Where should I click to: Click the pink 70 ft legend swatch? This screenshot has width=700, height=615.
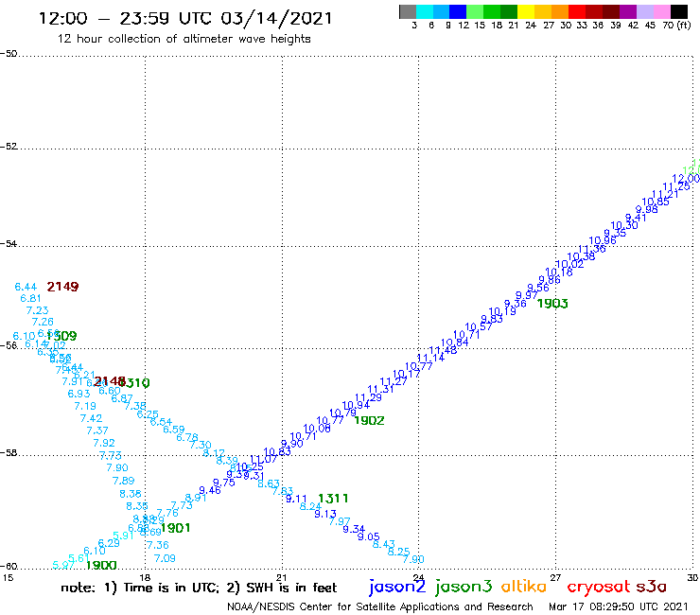click(661, 11)
